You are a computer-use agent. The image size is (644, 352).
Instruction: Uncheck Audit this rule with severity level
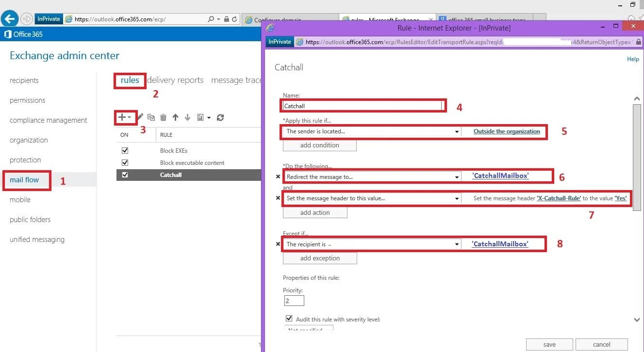click(289, 319)
